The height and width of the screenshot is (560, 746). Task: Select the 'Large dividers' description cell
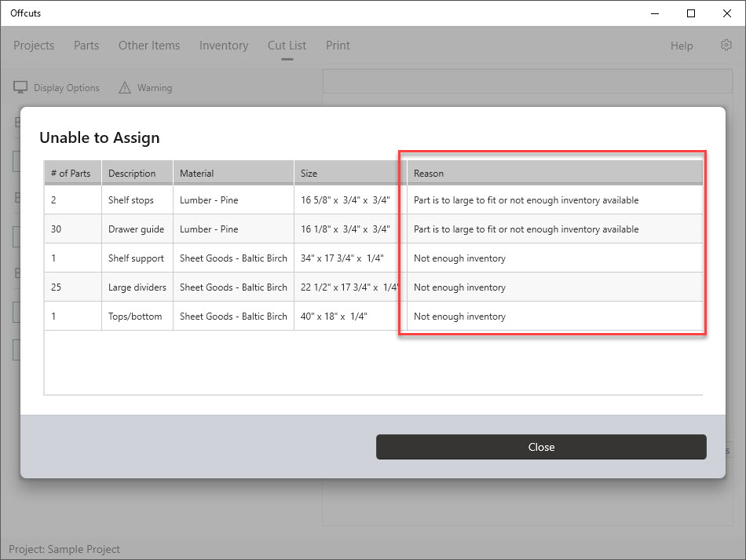point(137,287)
